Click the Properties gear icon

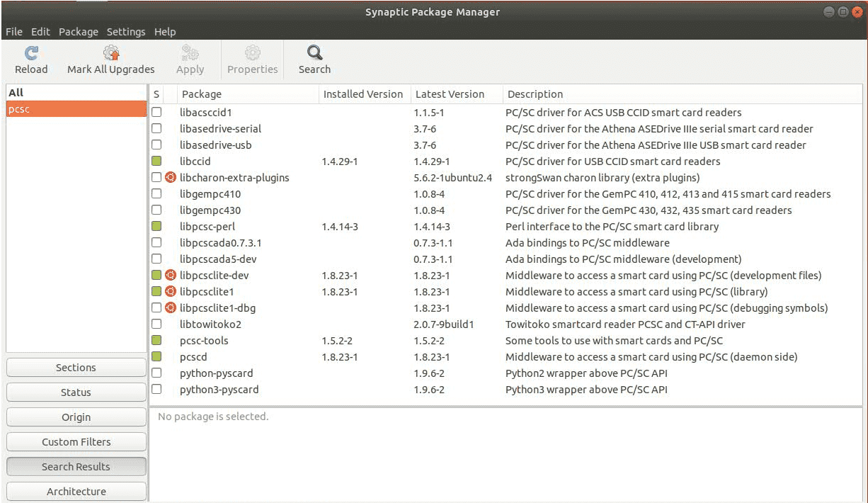[253, 53]
